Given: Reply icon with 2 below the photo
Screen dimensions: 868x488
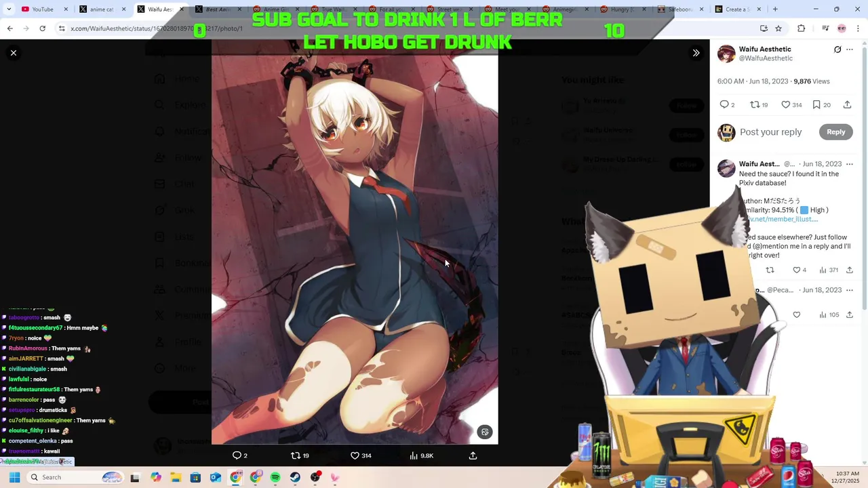Looking at the screenshot, I should point(237,455).
